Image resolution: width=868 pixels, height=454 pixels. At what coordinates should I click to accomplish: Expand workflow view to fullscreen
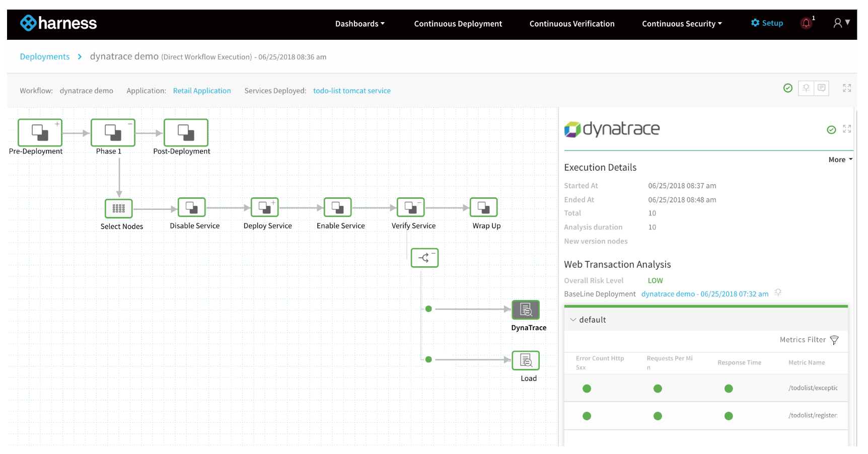coord(847,88)
